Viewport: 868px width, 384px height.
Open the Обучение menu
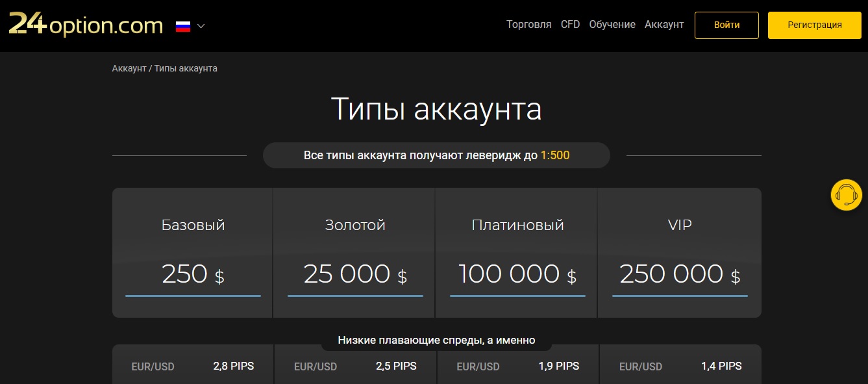pos(612,25)
